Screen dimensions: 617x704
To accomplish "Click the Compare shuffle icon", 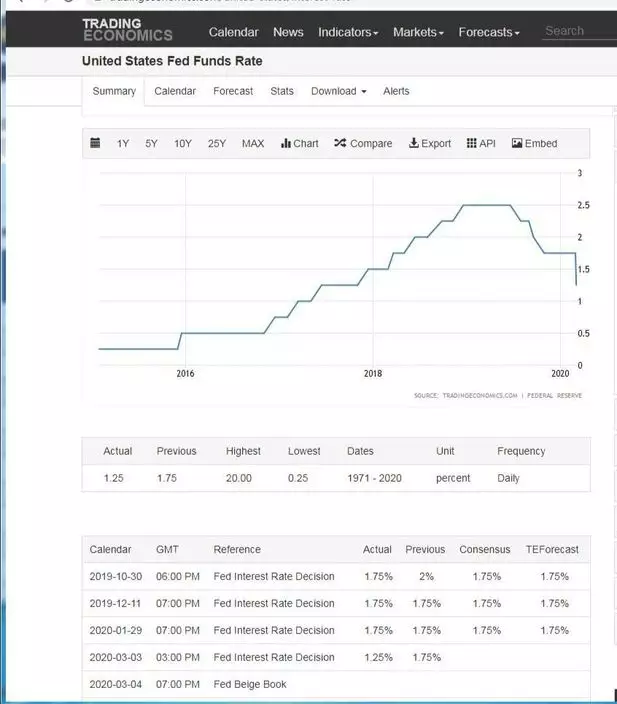I will (340, 143).
